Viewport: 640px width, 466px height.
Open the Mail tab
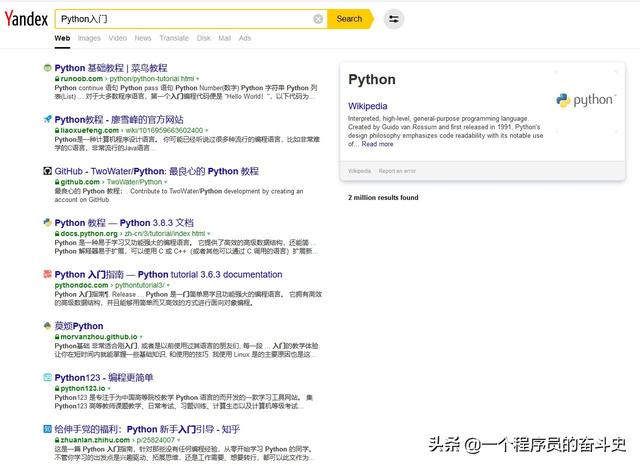224,38
